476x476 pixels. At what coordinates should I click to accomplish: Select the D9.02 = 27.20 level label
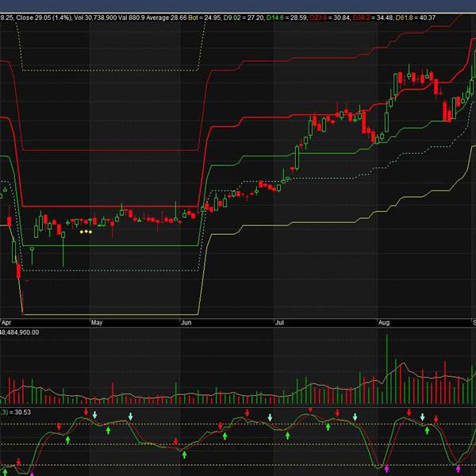(244, 17)
